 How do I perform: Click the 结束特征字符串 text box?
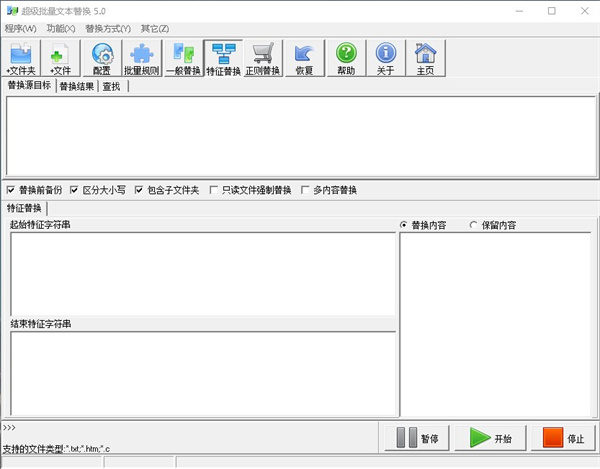(x=203, y=373)
